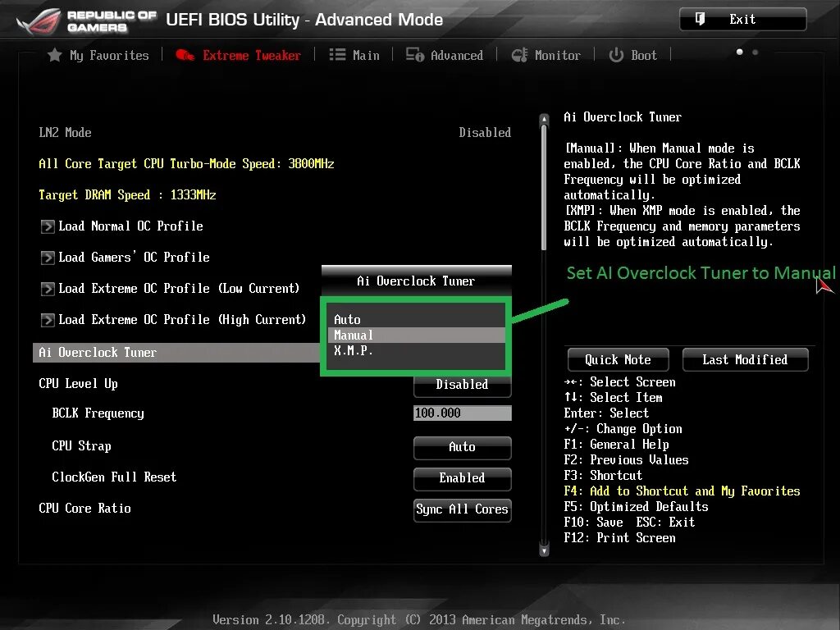Viewport: 840px width, 630px height.
Task: Click the F2: Previous Values hint
Action: pyautogui.click(x=626, y=459)
